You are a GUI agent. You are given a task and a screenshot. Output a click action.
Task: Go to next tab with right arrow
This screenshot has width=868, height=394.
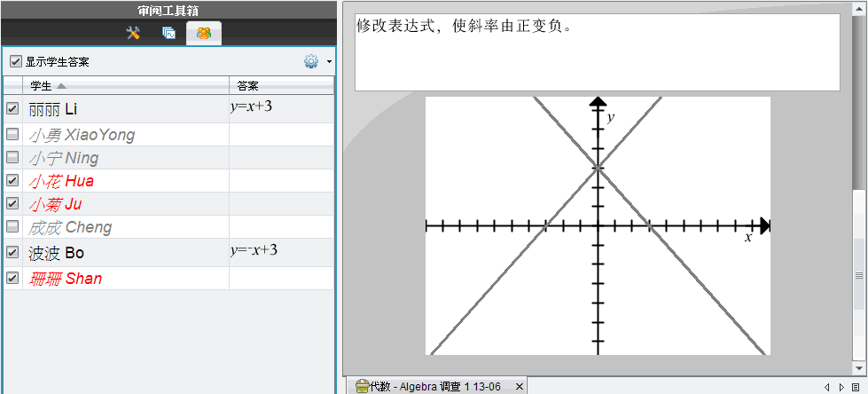(x=841, y=387)
